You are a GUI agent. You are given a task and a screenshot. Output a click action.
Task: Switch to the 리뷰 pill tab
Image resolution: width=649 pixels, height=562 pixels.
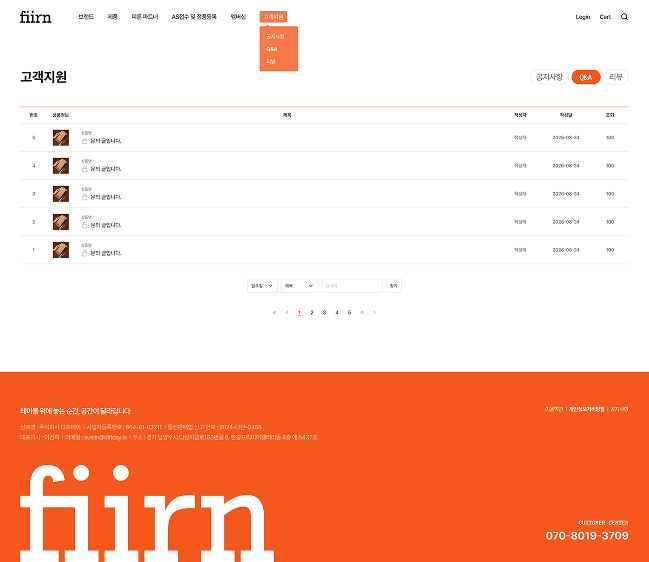(x=616, y=77)
